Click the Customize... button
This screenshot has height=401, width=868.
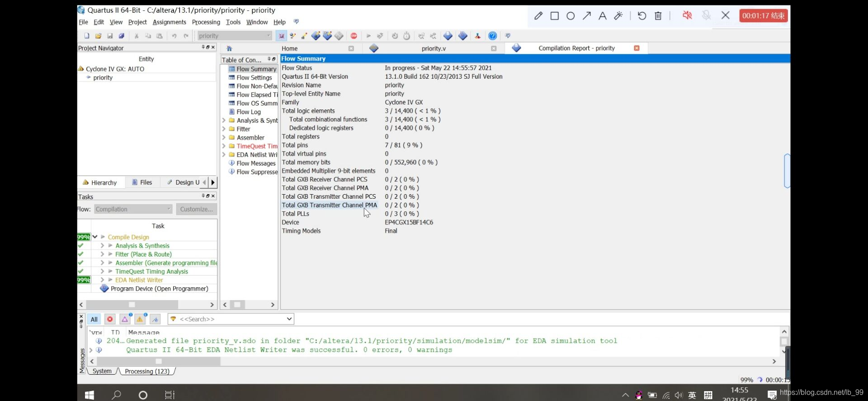[x=196, y=209]
